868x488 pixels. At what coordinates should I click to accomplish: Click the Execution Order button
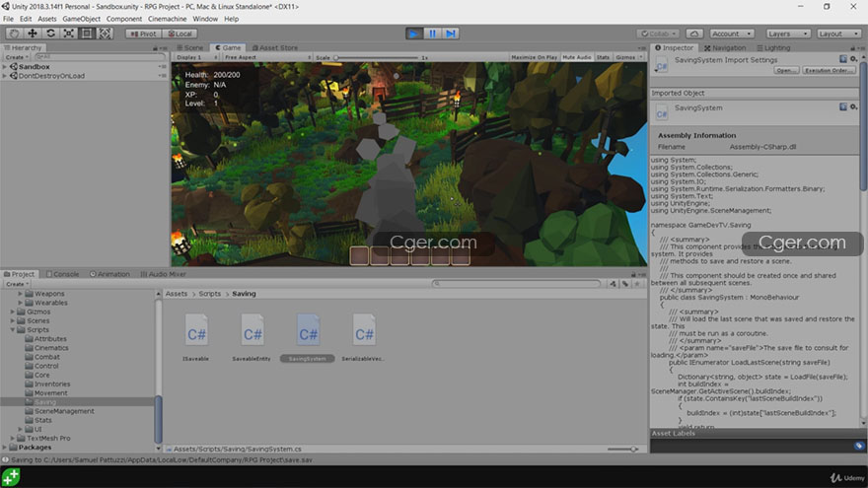tap(829, 70)
